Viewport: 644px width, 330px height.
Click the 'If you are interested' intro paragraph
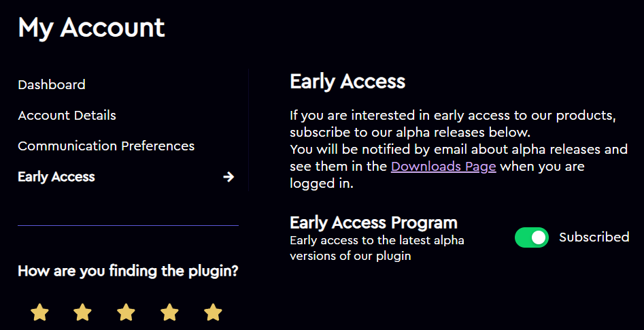point(453,124)
